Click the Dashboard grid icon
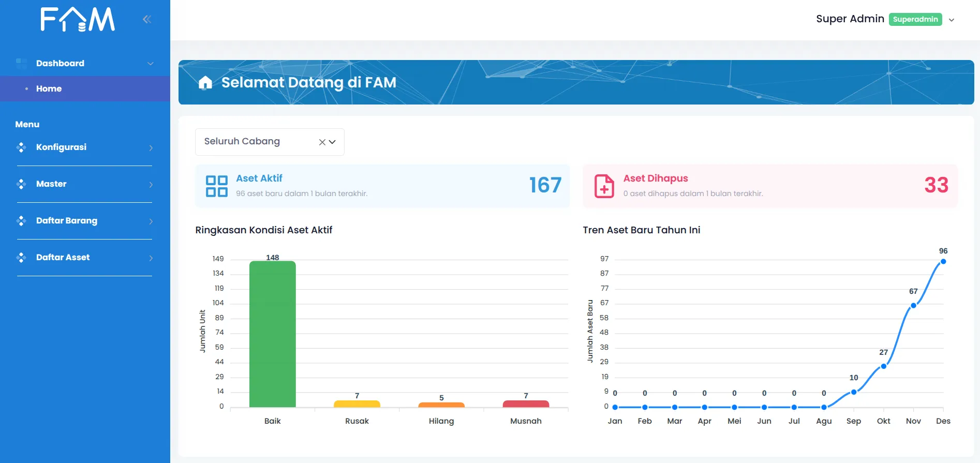 (x=21, y=64)
